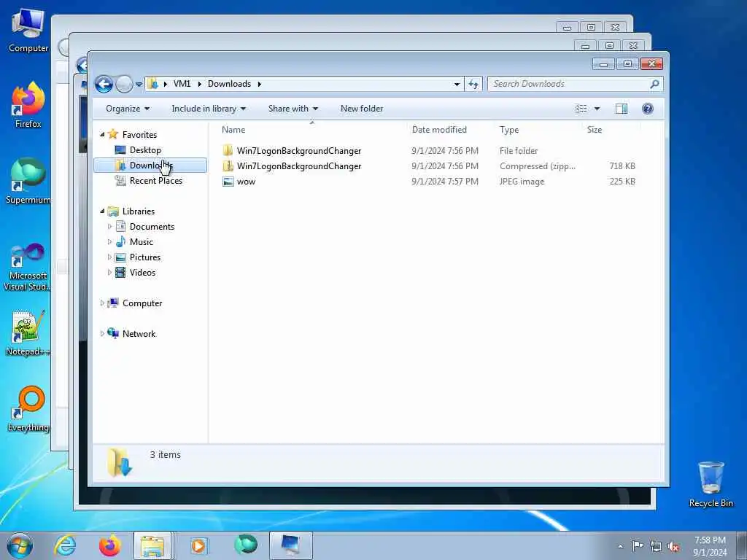Screen dimensions: 747x560
Task: Expand the Documents library node
Action: click(x=109, y=226)
